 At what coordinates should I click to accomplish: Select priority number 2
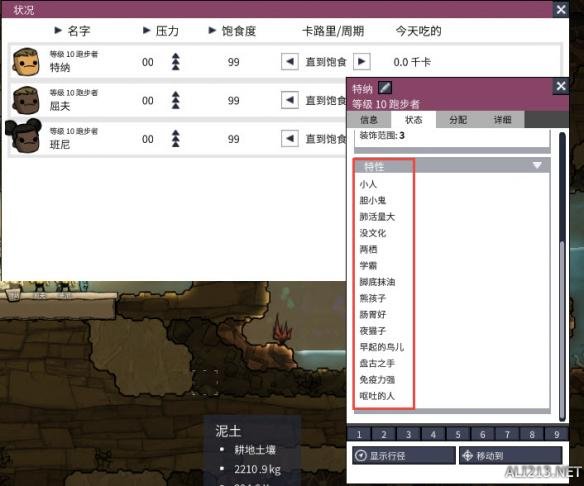point(384,434)
